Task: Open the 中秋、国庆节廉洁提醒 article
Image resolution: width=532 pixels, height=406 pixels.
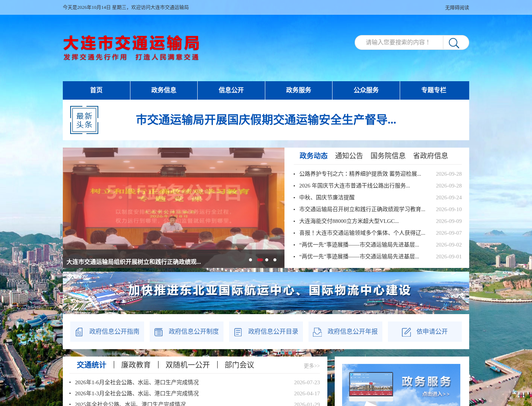Action: [x=327, y=197]
